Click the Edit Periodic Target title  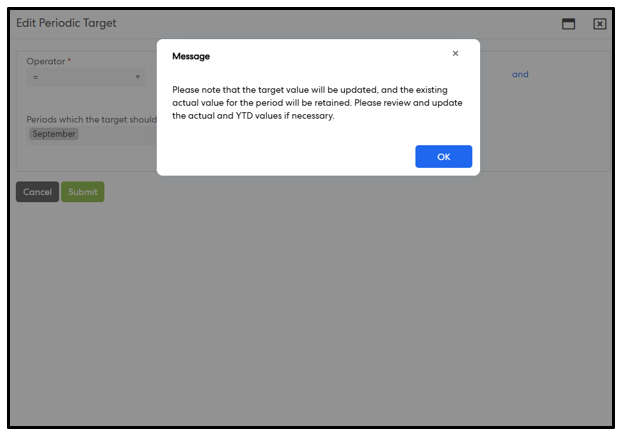pos(66,23)
